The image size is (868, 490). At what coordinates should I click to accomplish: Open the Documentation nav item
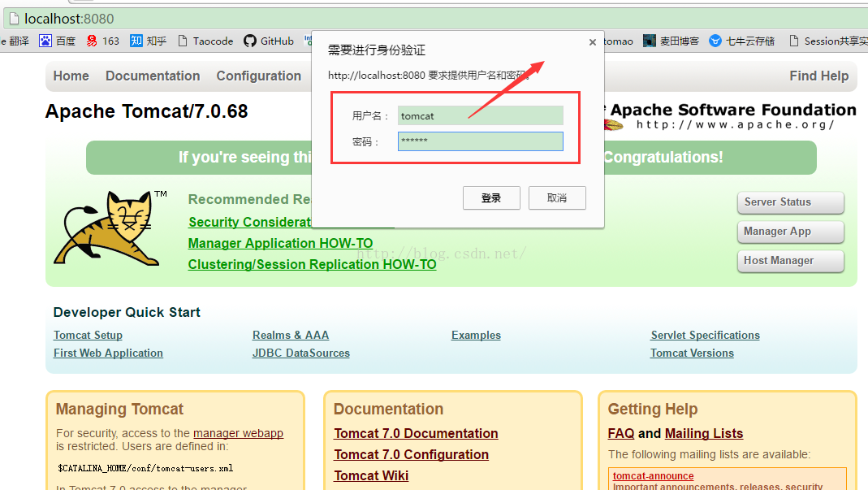pyautogui.click(x=153, y=76)
